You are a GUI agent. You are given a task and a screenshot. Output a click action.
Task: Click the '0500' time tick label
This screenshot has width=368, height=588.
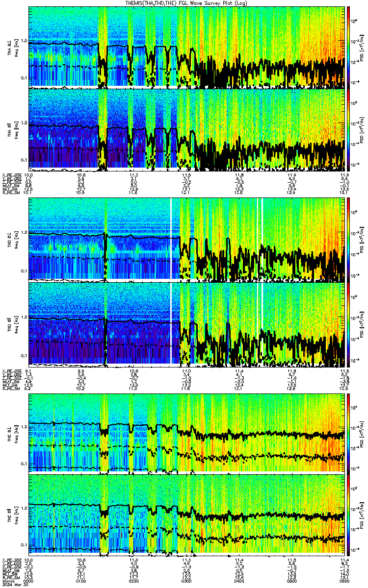[x=291, y=581]
